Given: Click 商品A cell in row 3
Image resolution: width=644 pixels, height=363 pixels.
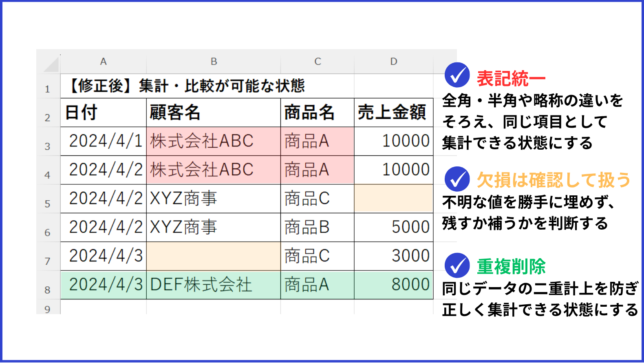Looking at the screenshot, I should (318, 141).
